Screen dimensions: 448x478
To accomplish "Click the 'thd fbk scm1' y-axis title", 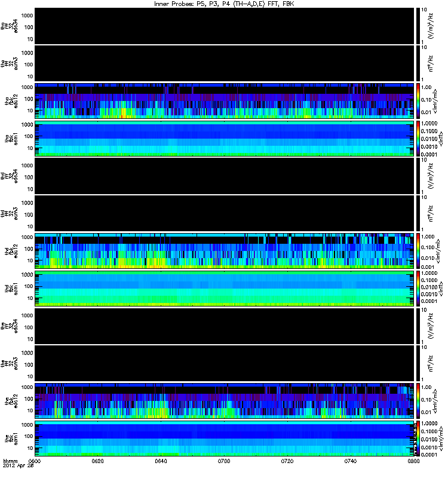I will point(11,289).
